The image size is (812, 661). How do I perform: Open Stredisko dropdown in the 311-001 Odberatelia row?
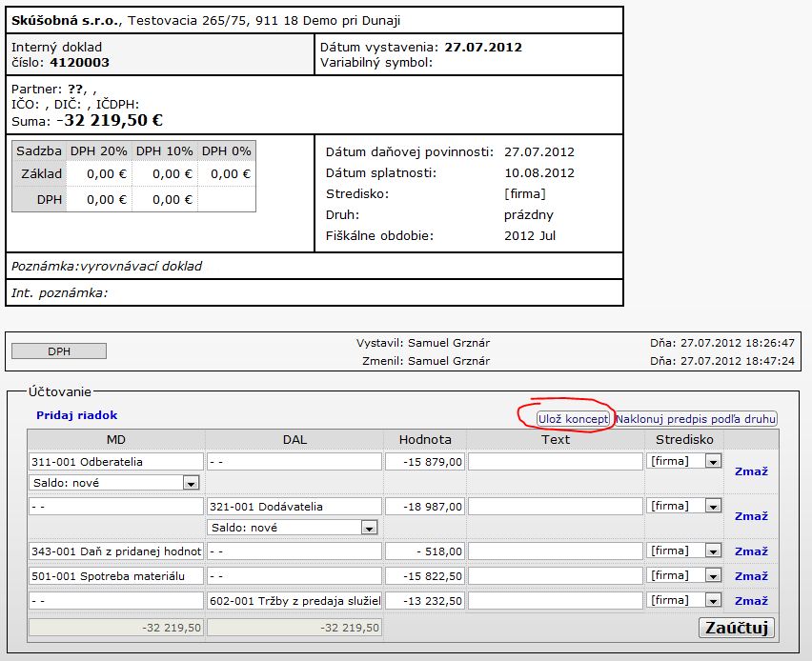(x=683, y=461)
